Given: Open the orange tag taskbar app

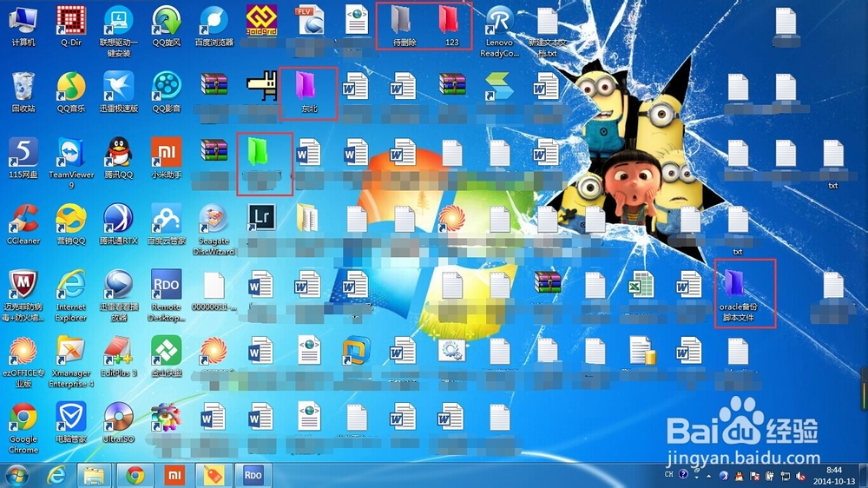Looking at the screenshot, I should (214, 476).
